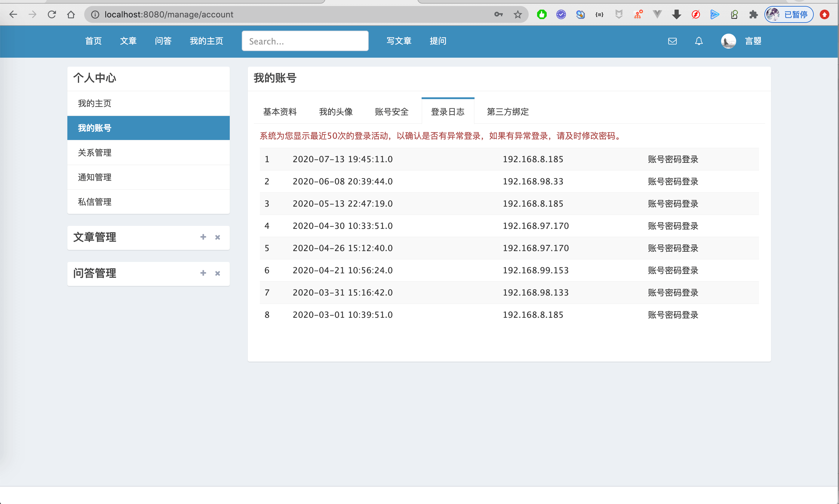This screenshot has height=504, width=839.
Task: Open 关系管理 in the sidebar
Action: click(94, 153)
